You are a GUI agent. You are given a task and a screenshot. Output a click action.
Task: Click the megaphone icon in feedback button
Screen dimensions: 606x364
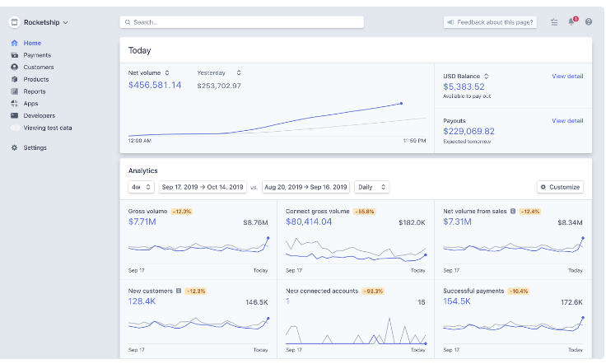[450, 22]
